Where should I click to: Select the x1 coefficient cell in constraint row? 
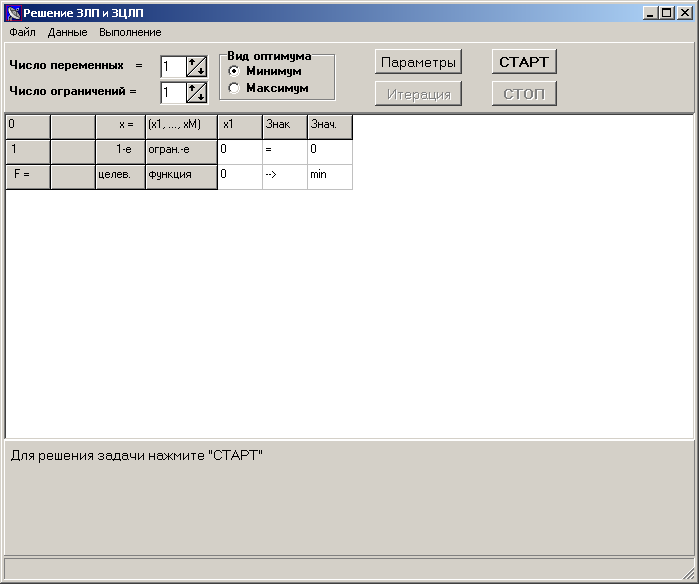[240, 152]
